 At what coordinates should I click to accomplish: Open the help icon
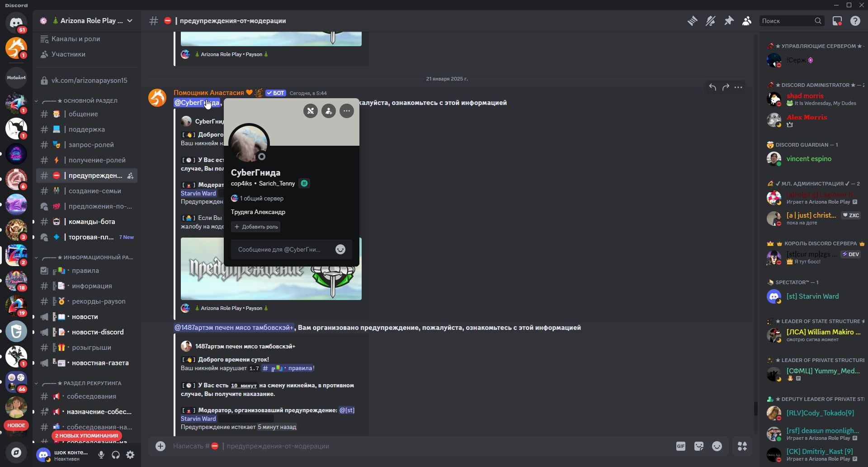[x=855, y=21]
